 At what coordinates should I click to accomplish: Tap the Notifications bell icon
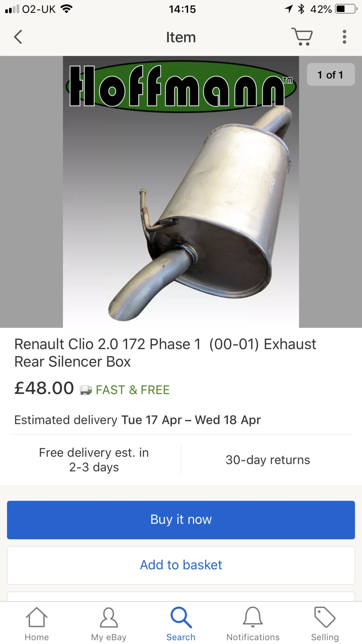point(253,616)
